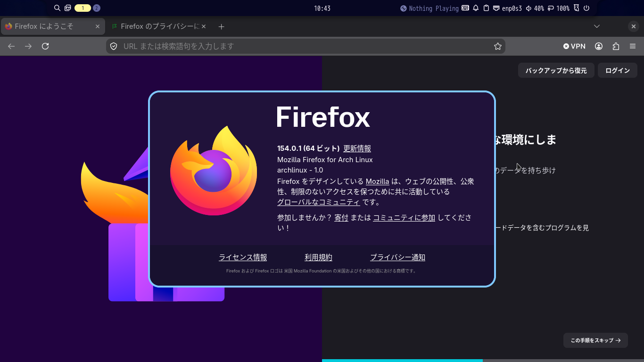Switch to the Firefox のプライバシー tab
This screenshot has width=644, height=362.
158,26
